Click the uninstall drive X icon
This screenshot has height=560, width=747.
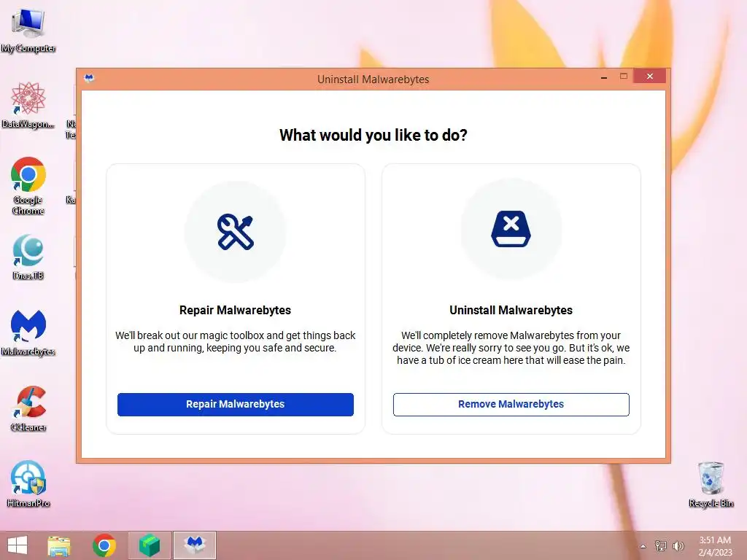pos(511,229)
